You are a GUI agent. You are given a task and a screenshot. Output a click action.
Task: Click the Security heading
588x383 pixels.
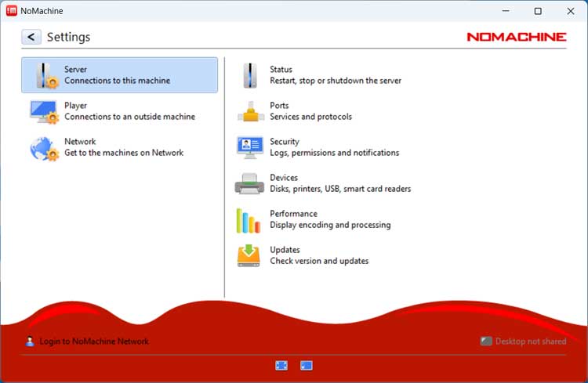(285, 142)
